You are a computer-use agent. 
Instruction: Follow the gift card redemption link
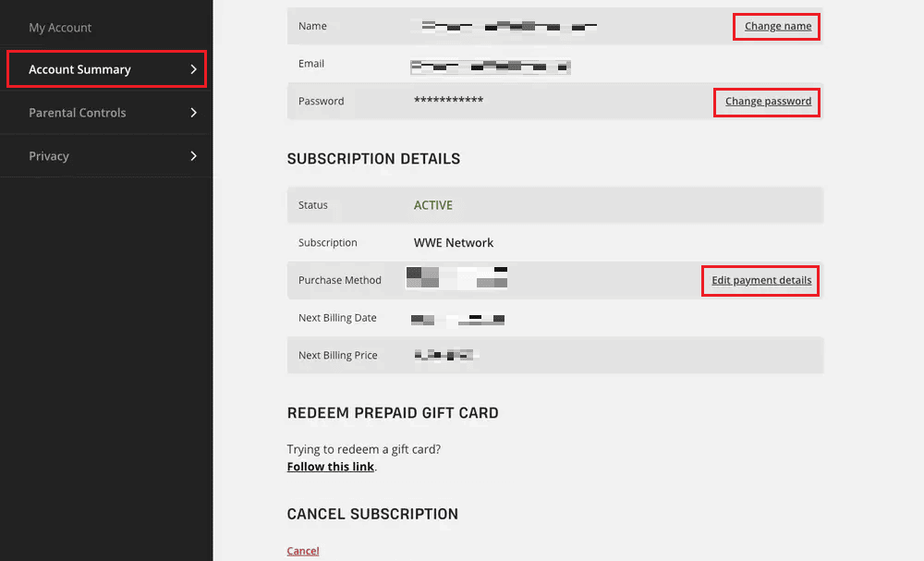click(330, 467)
